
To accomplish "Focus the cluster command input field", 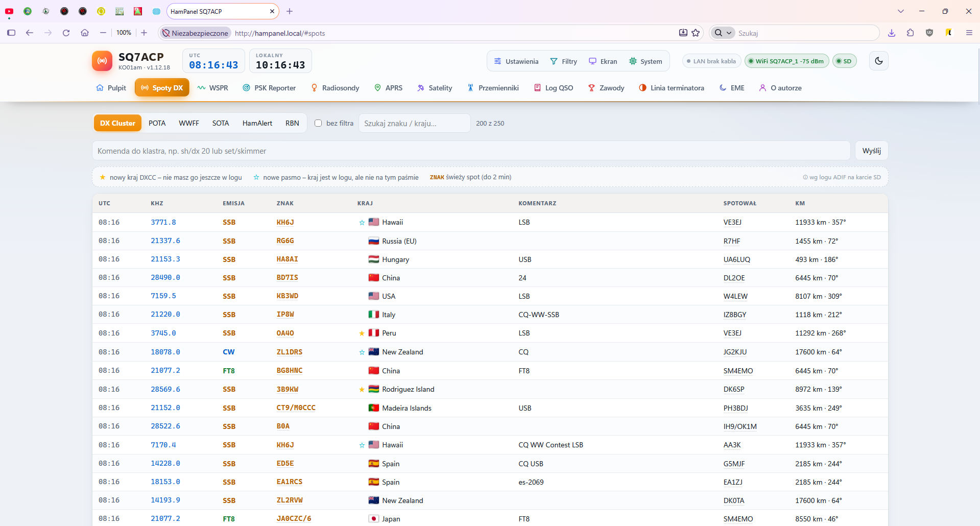I will [471, 151].
